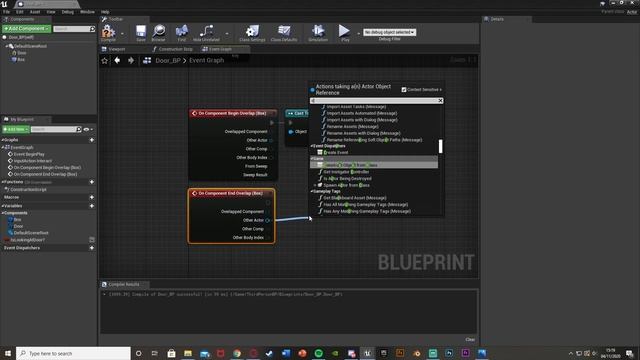Open the Debug menu
This screenshot has width=640, height=360.
click(68, 12)
